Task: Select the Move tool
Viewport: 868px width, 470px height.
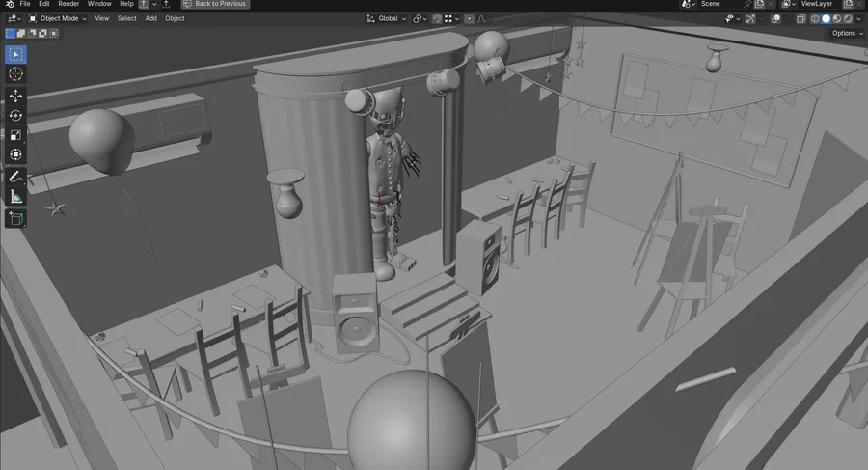Action: [15, 96]
